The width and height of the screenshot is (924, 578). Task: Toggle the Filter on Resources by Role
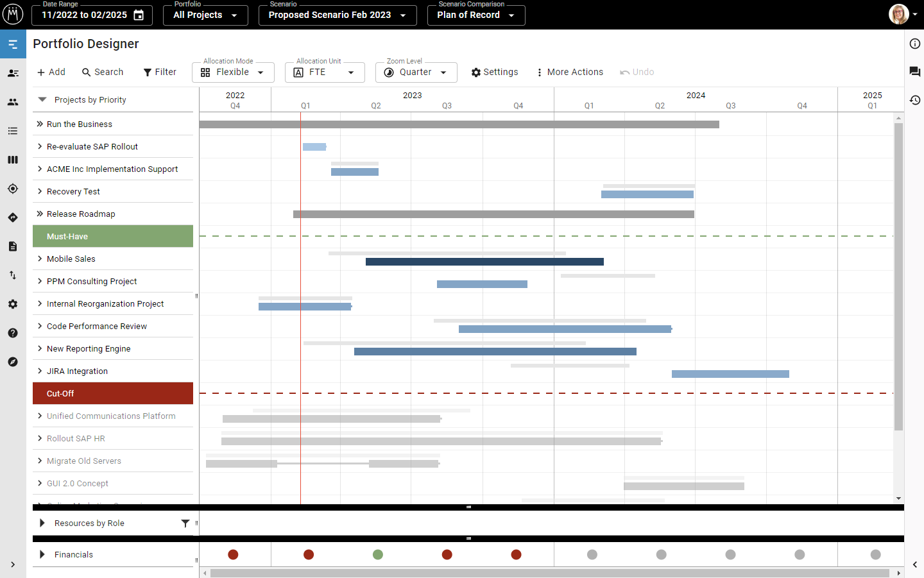pos(185,523)
